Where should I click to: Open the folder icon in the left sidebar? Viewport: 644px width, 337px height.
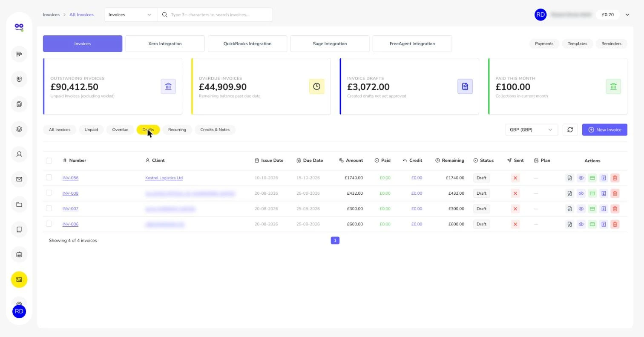coord(19,205)
